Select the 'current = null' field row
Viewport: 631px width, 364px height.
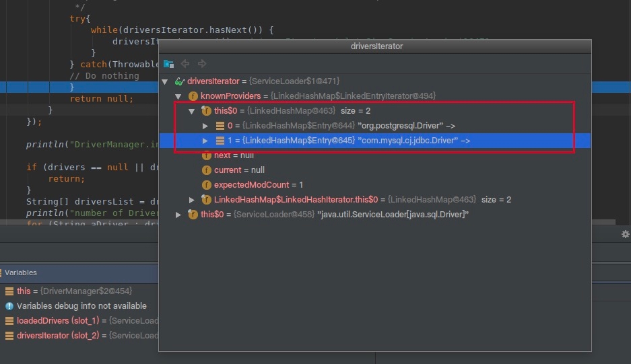[239, 170]
